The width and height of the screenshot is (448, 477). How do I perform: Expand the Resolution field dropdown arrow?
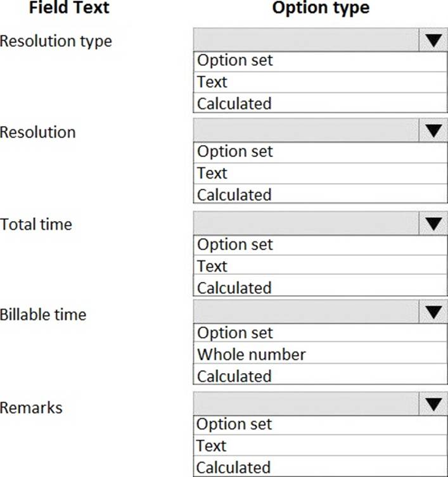pyautogui.click(x=433, y=131)
